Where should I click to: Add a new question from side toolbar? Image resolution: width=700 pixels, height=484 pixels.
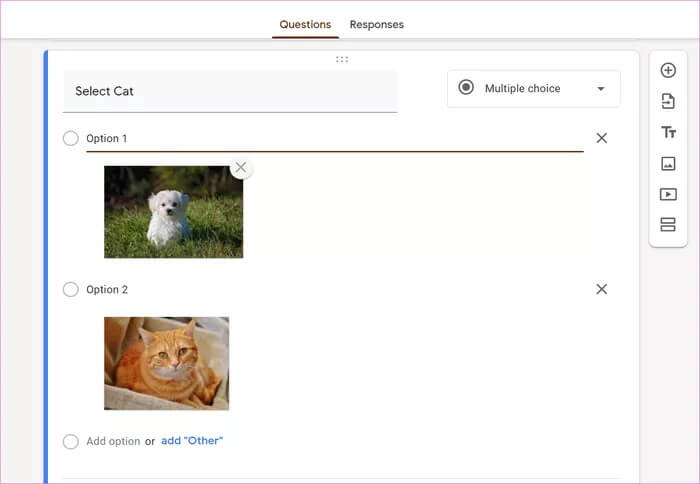point(668,71)
